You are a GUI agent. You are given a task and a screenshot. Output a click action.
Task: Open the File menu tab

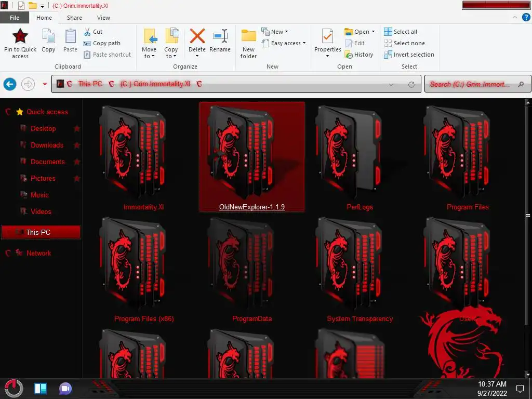click(x=15, y=18)
